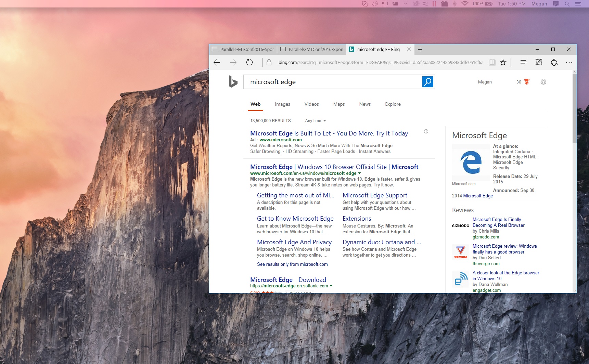This screenshot has width=589, height=364.
Task: Open Reading view book icon
Action: click(x=492, y=62)
